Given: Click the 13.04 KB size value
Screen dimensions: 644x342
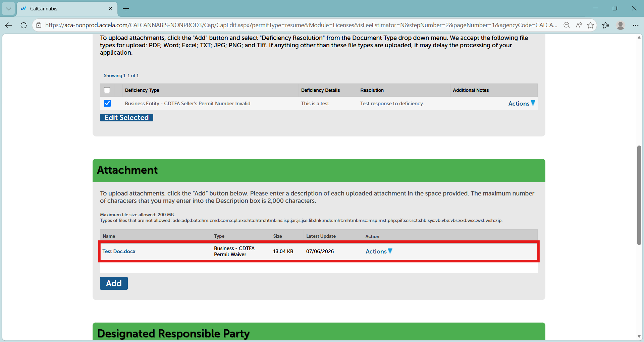Looking at the screenshot, I should click(283, 251).
